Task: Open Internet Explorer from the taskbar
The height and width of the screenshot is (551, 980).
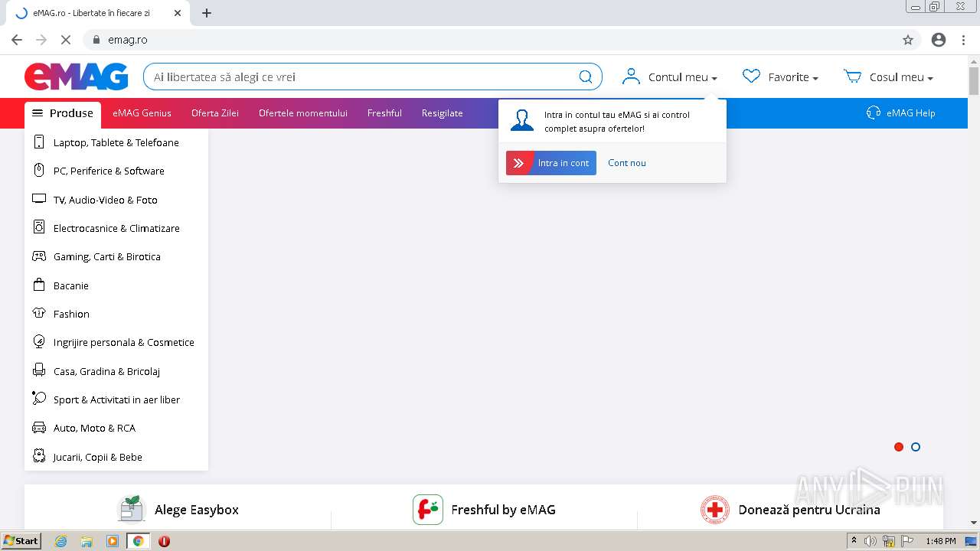Action: [x=61, y=541]
